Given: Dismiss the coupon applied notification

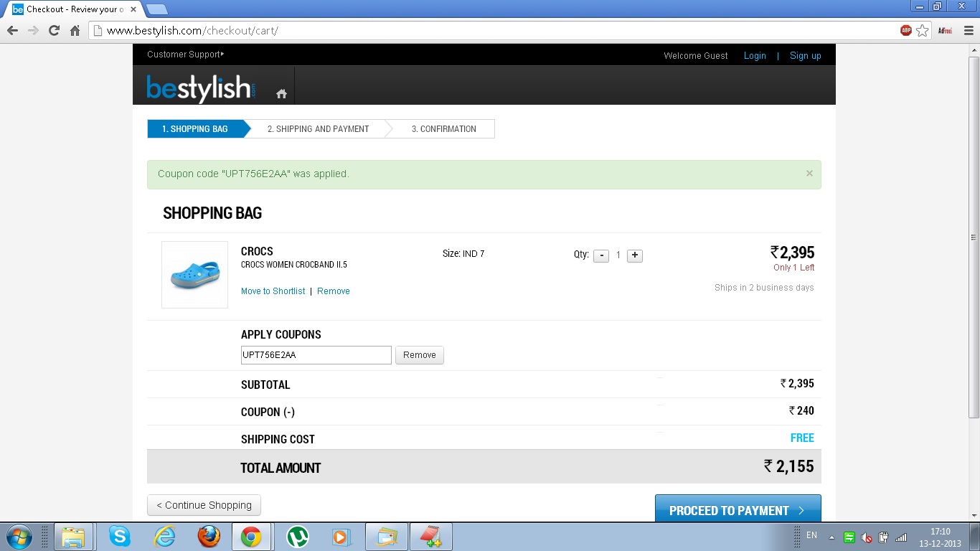Looking at the screenshot, I should coord(809,174).
